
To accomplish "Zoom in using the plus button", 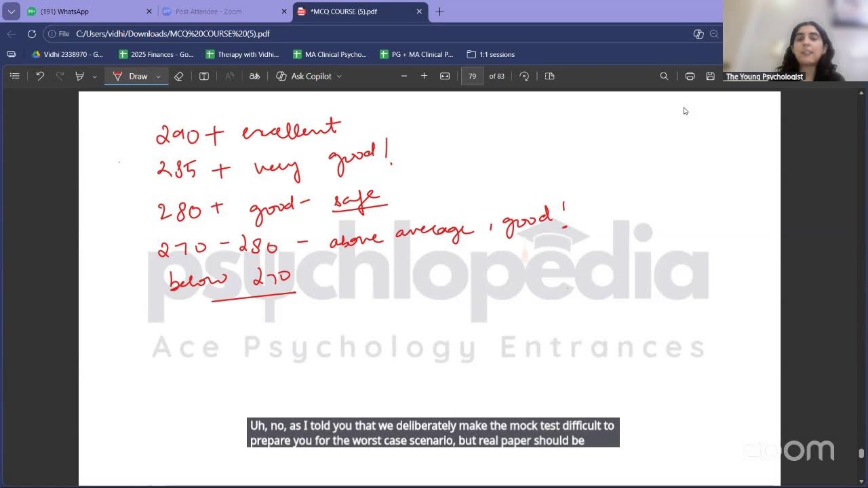I will click(x=425, y=76).
